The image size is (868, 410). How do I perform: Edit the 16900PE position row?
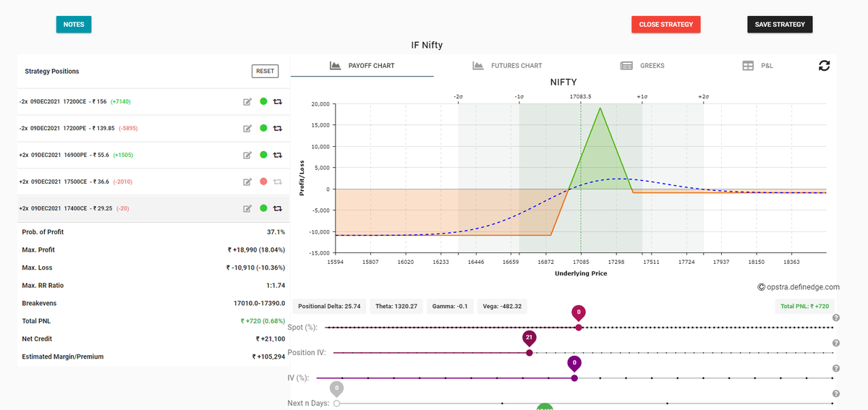pyautogui.click(x=247, y=155)
